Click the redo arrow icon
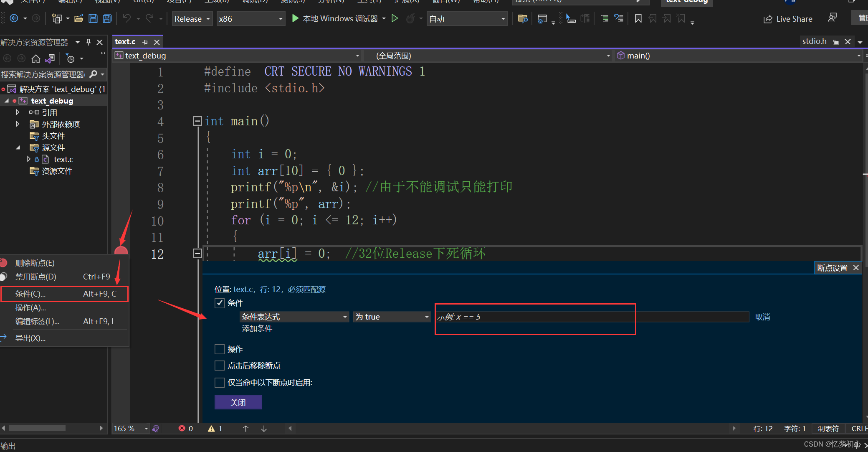This screenshot has height=452, width=868. point(149,18)
